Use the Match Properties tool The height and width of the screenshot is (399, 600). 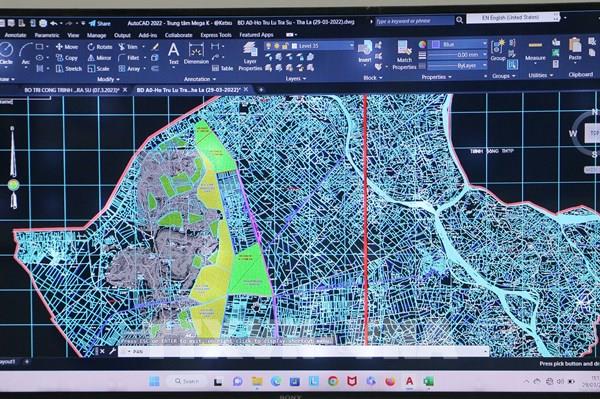pos(404,55)
